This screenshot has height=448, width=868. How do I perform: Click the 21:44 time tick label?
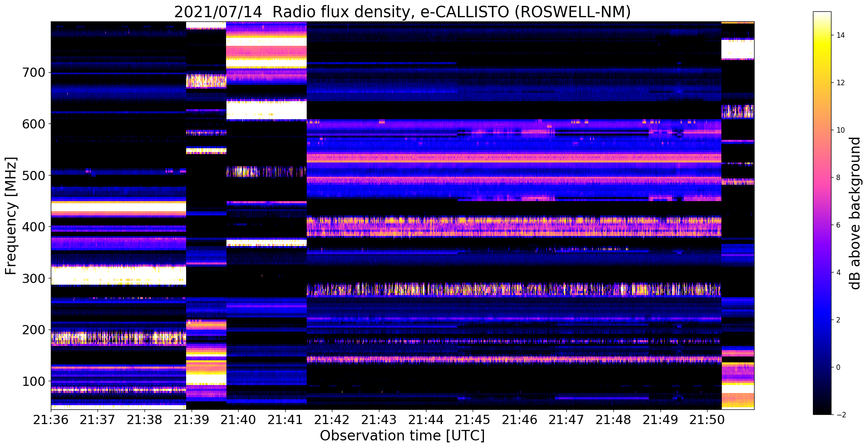point(426,420)
